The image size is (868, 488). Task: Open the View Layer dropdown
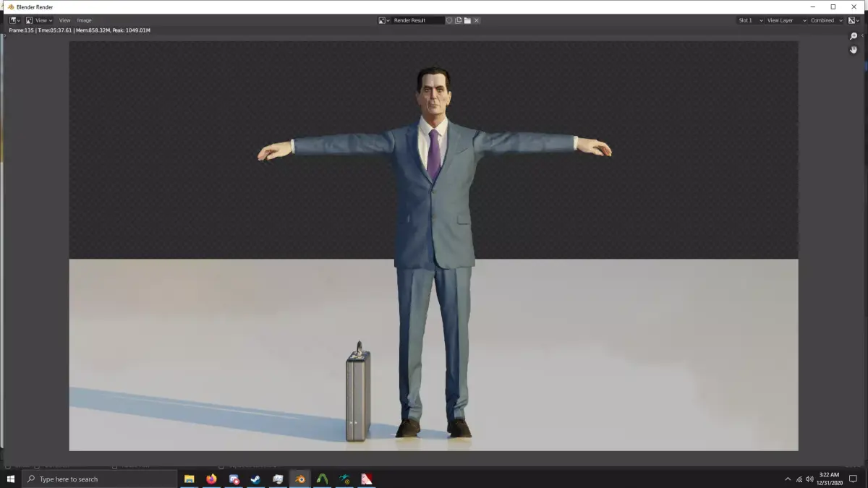tap(786, 20)
